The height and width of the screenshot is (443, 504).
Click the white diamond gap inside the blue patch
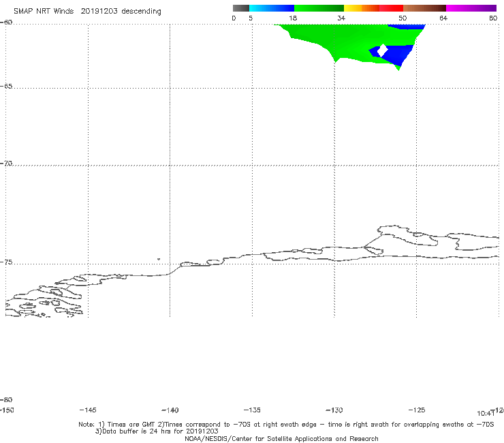383,50
